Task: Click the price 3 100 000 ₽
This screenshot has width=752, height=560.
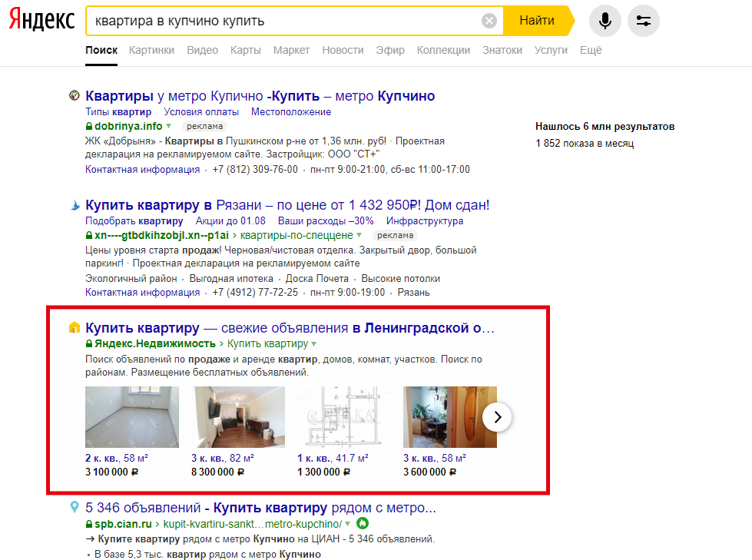Action: pos(111,472)
